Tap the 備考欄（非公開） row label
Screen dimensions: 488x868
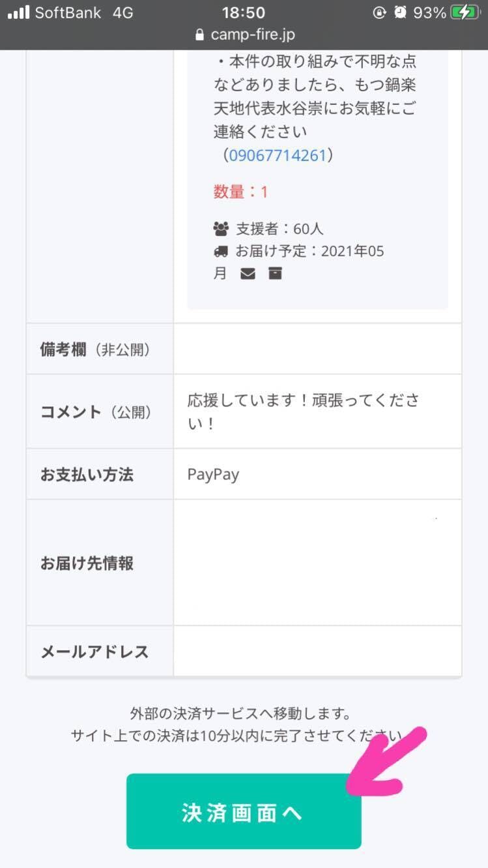click(x=95, y=350)
